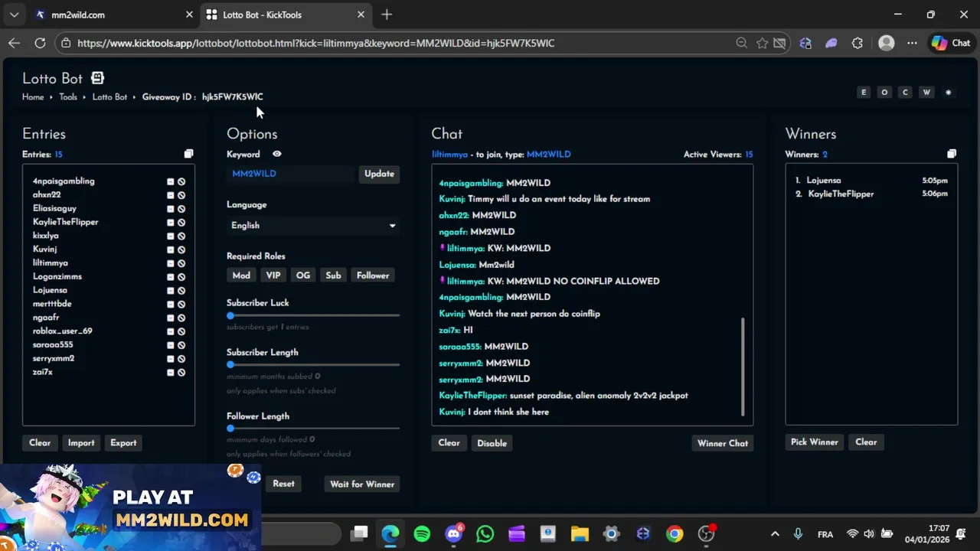Screen dimensions: 980x551
Task: Click Disable under the chat panel
Action: coord(492,443)
